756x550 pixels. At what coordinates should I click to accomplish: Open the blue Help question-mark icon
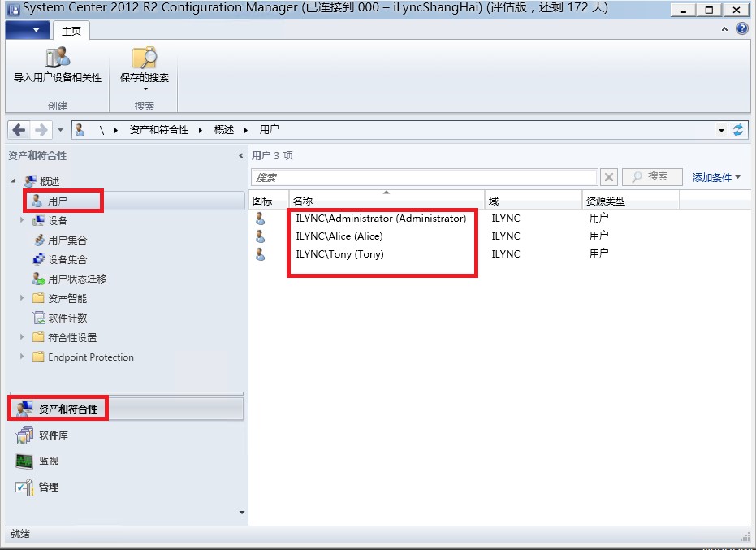742,29
